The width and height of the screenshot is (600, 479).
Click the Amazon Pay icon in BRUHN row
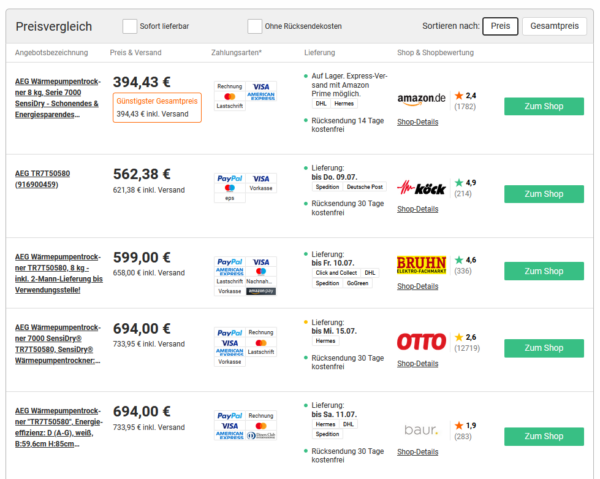261,291
